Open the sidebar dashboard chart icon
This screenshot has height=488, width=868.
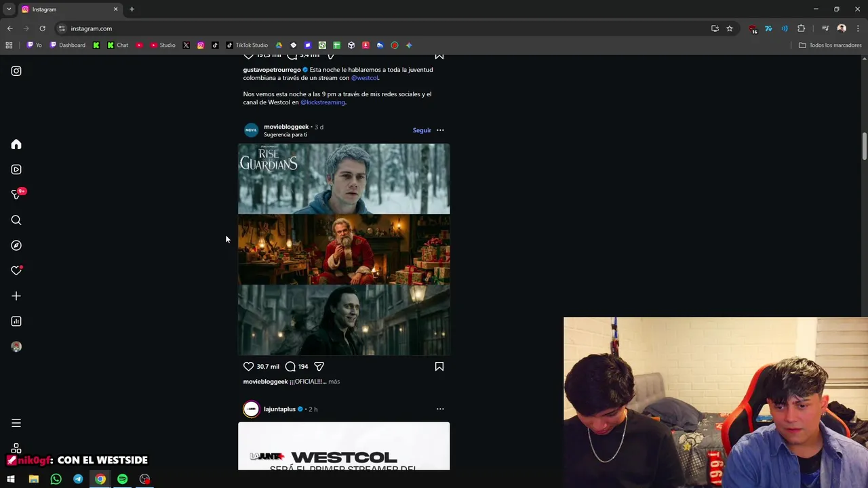[16, 321]
